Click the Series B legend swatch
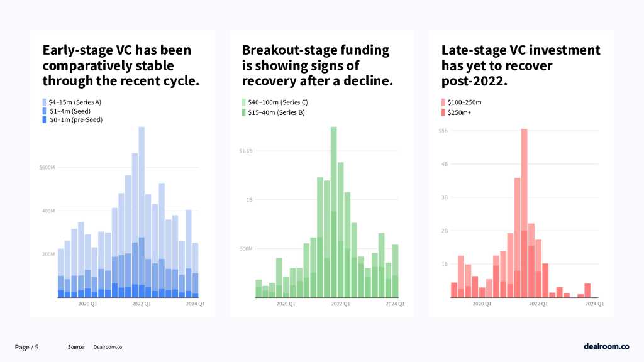This screenshot has height=362, width=644. [244, 112]
